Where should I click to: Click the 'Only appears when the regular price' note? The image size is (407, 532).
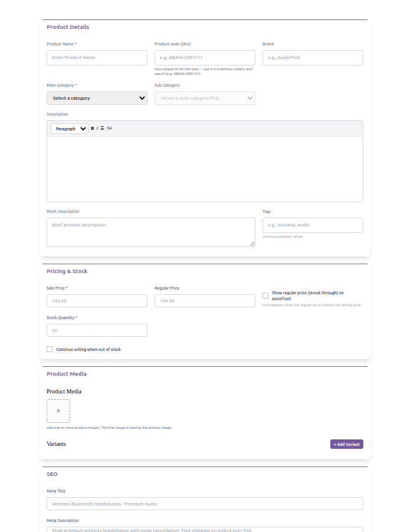click(x=312, y=305)
